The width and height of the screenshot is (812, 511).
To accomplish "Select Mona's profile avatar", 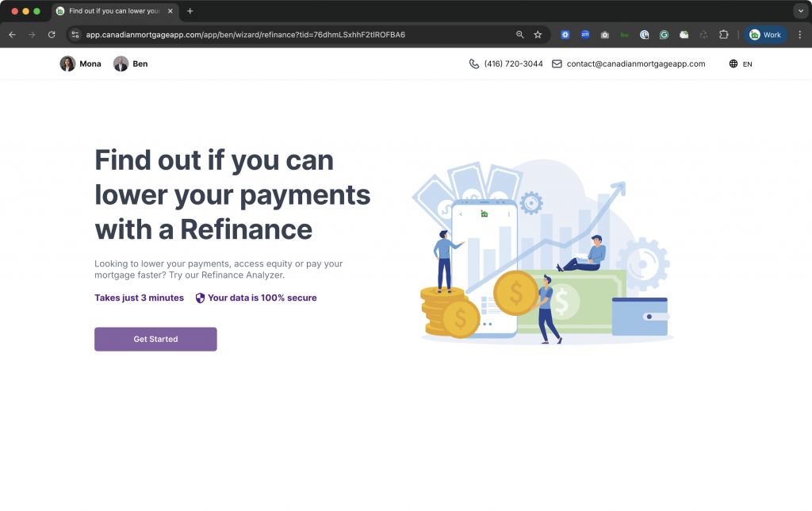I will 68,64.
